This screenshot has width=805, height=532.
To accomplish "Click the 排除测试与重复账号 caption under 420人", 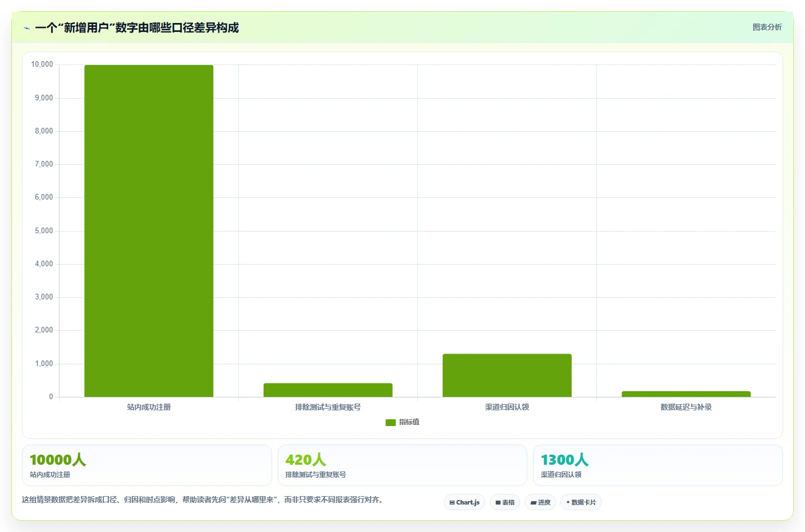I will coord(316,474).
